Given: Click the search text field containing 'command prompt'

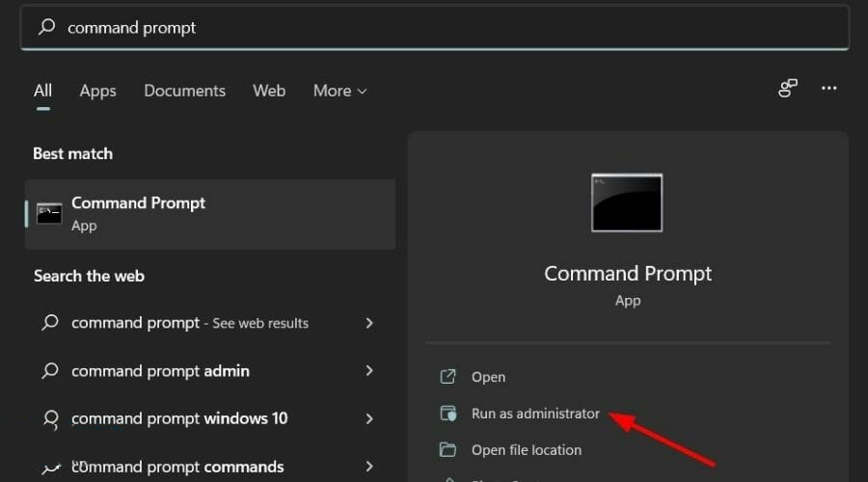Looking at the screenshot, I should 434,28.
